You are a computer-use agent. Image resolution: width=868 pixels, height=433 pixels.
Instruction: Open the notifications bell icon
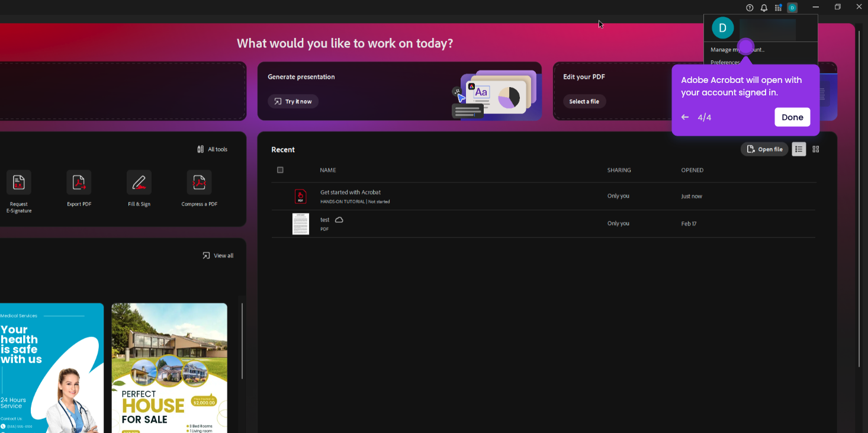pos(764,8)
